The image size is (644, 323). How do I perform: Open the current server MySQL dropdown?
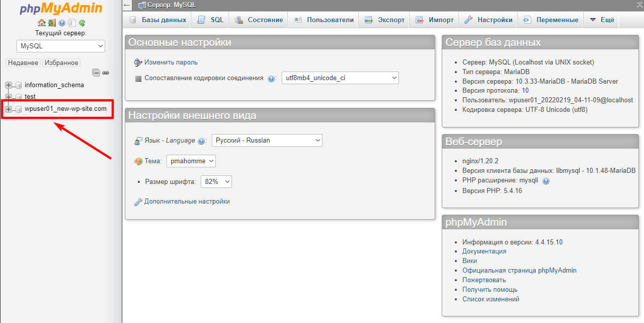(61, 46)
